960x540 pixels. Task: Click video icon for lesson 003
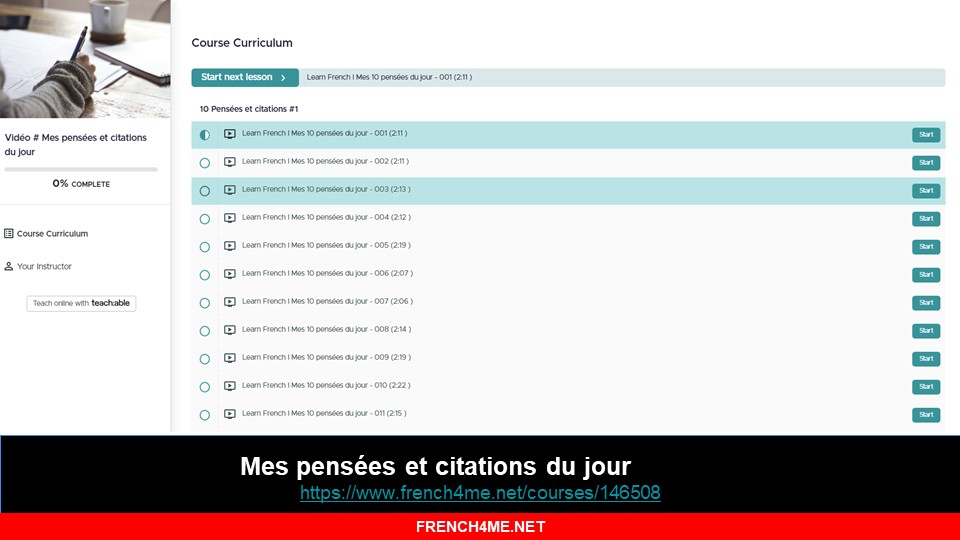coord(230,190)
